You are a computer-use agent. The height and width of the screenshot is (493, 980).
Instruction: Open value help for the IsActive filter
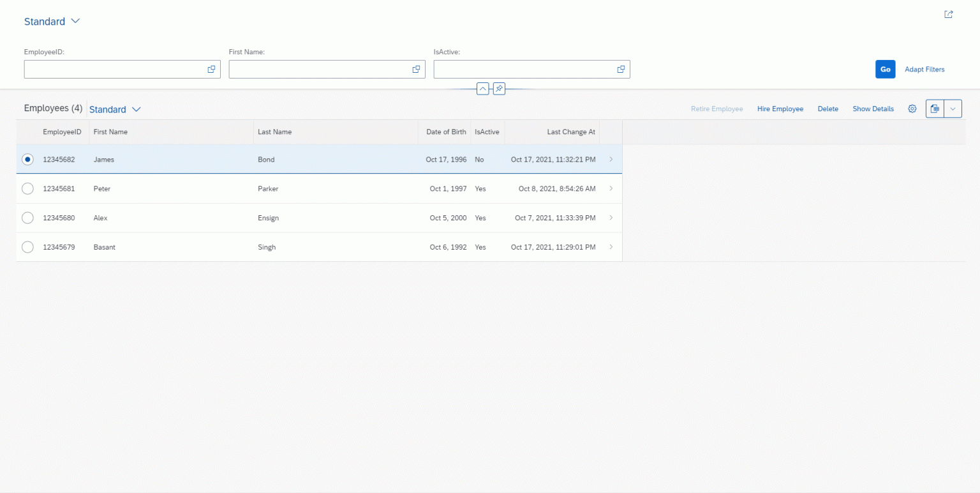coord(620,69)
